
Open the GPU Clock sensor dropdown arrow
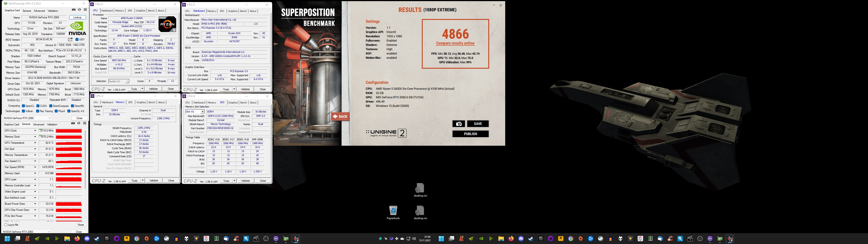coord(35,130)
